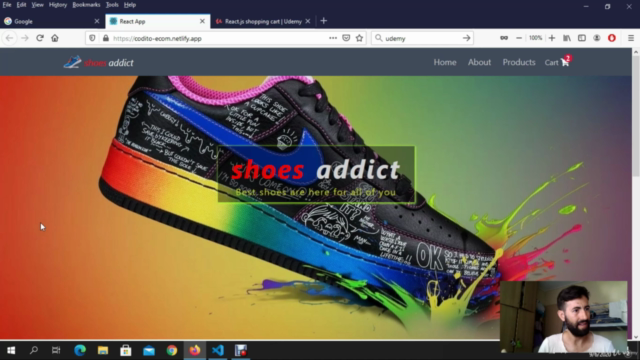Bookmark this page with the star icon
Viewport: 640px width, 360px height.
[x=359, y=38]
